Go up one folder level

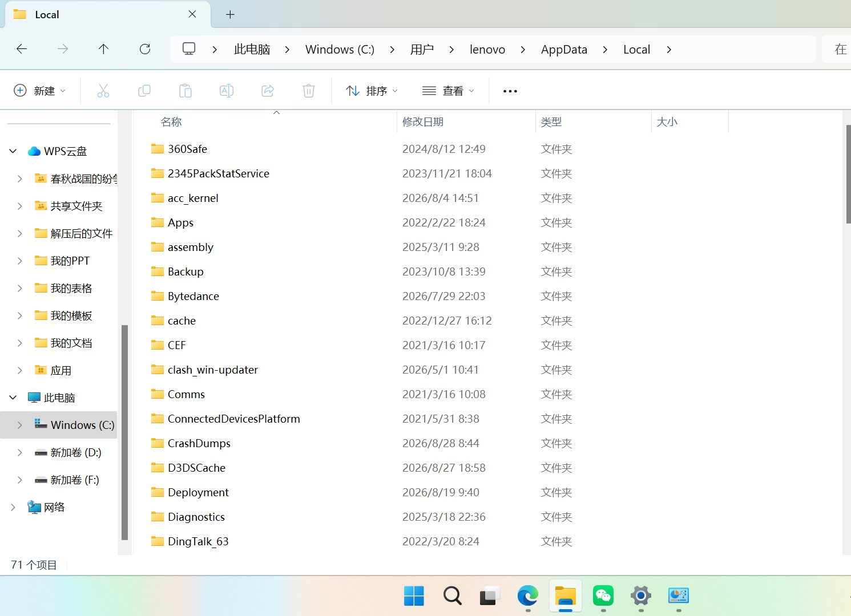click(x=103, y=49)
